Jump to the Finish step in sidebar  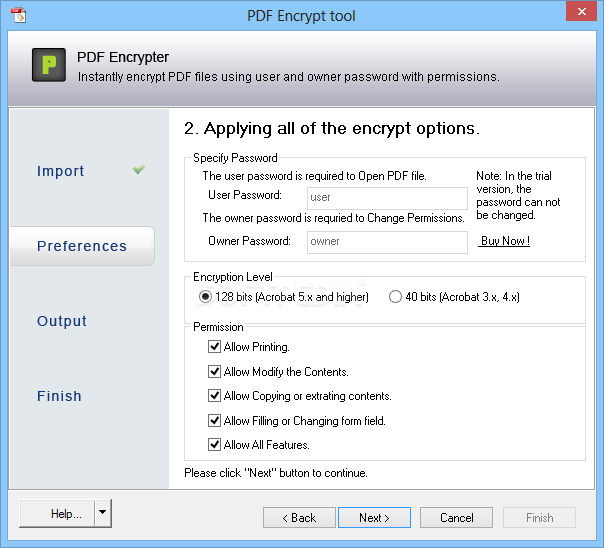pos(59,396)
